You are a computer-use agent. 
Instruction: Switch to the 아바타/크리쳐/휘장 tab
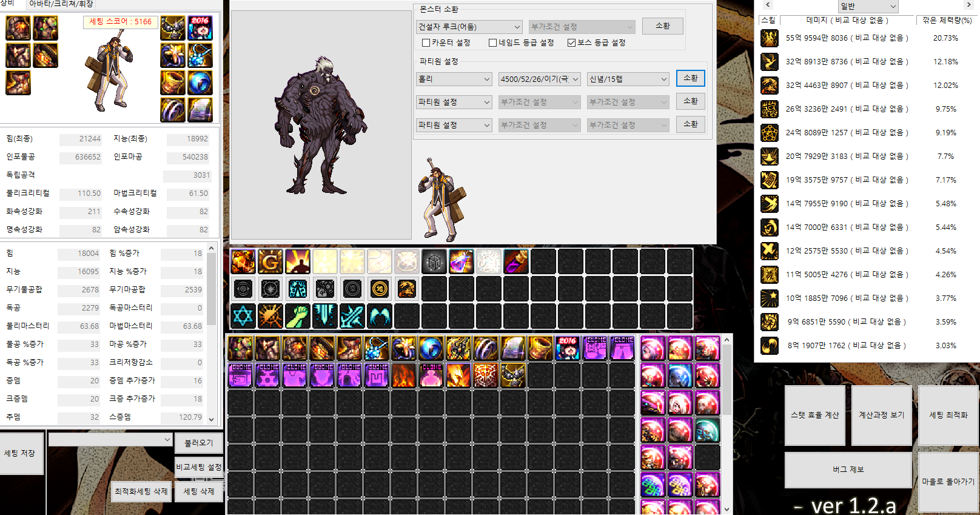point(61,4)
